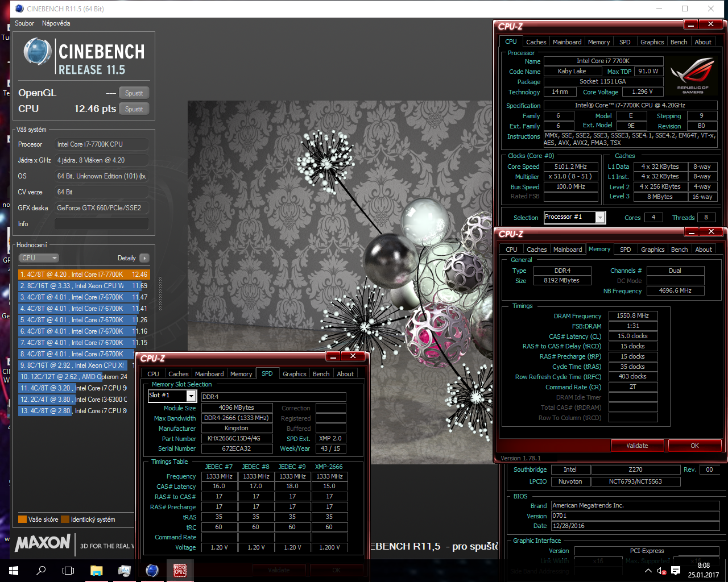Image resolution: width=728 pixels, height=582 pixels.
Task: Open About tab in top CPU-Z window
Action: 703,42
